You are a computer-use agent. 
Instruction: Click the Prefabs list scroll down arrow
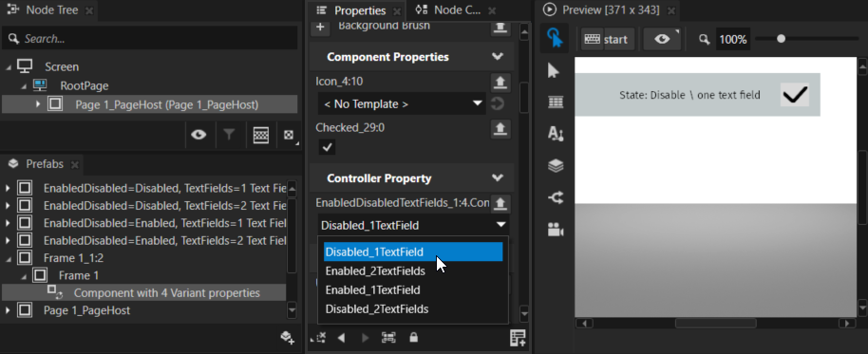(292, 310)
